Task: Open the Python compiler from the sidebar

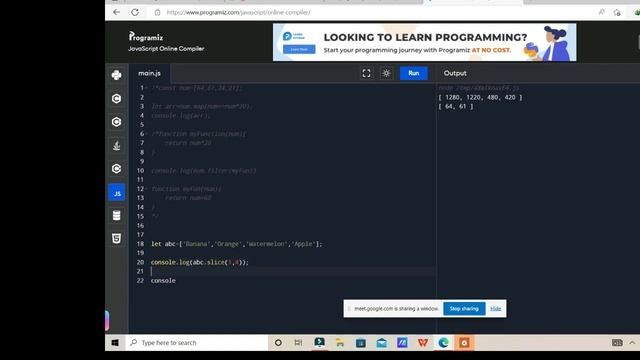Action: pos(116,75)
